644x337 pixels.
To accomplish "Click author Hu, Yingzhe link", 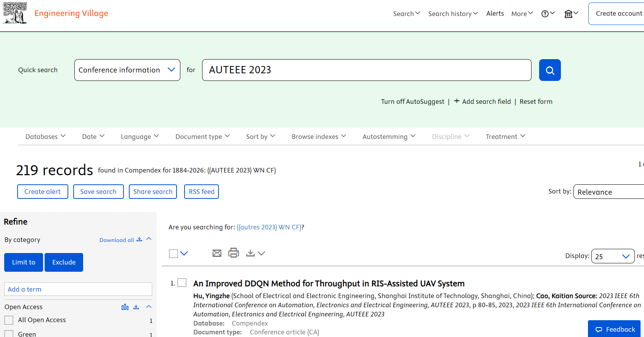I will pos(211,296).
